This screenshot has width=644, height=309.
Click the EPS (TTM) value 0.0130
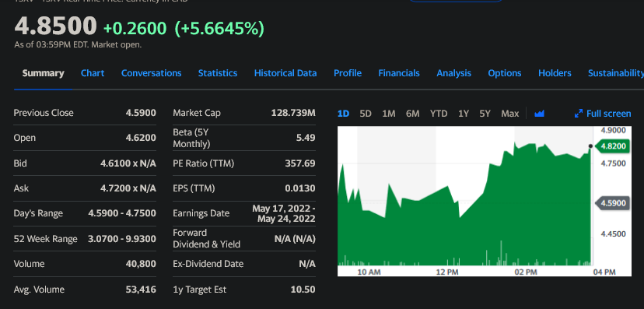[x=300, y=188]
